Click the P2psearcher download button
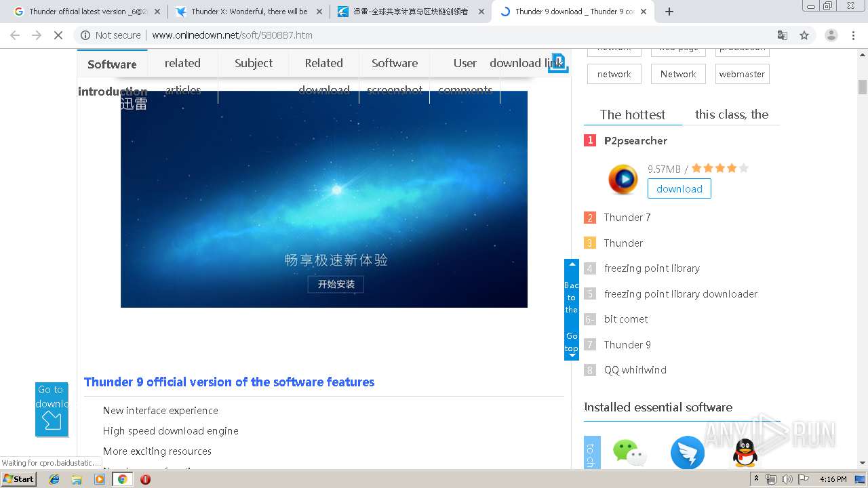Screen dimensions: 868x488 click(x=679, y=188)
